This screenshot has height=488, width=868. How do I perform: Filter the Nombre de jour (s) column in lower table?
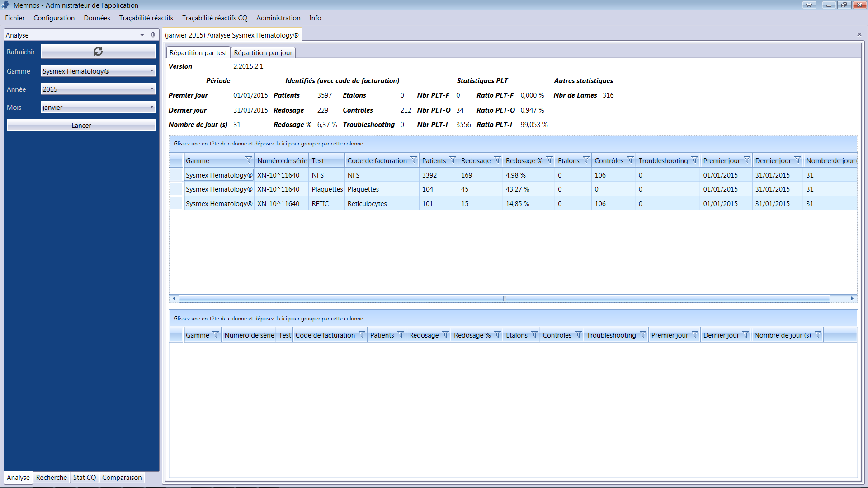click(x=818, y=335)
